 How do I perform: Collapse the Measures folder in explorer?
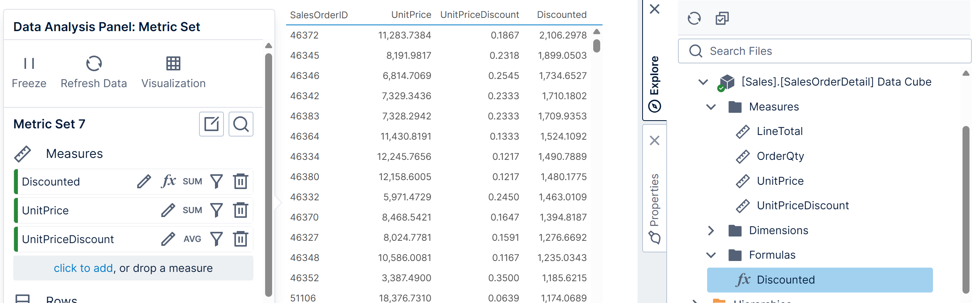pos(711,107)
